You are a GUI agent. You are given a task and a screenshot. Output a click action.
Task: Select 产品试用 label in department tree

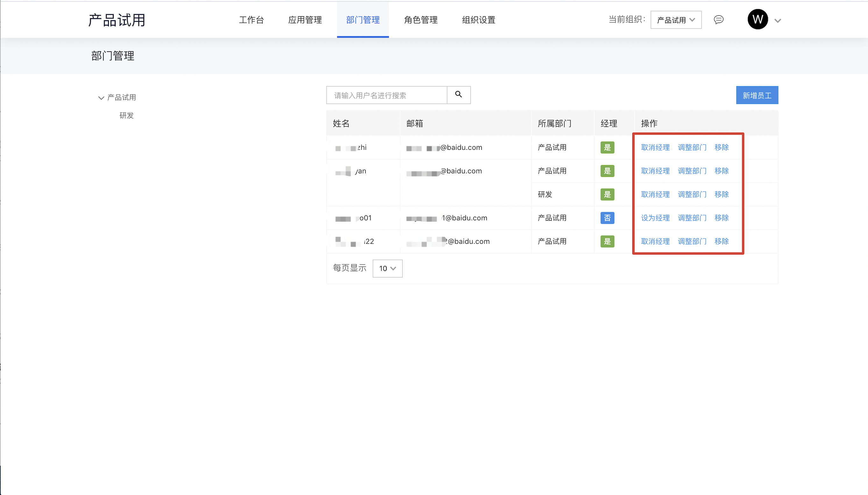click(x=121, y=98)
